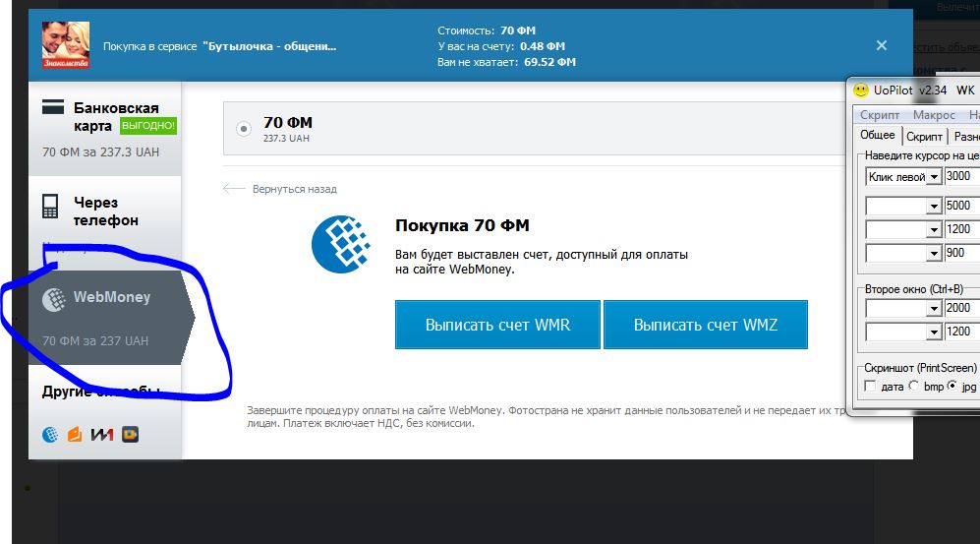Click the Znakomstva app thumbnail in header
Viewport: 980px width, 544px height.
(x=66, y=45)
